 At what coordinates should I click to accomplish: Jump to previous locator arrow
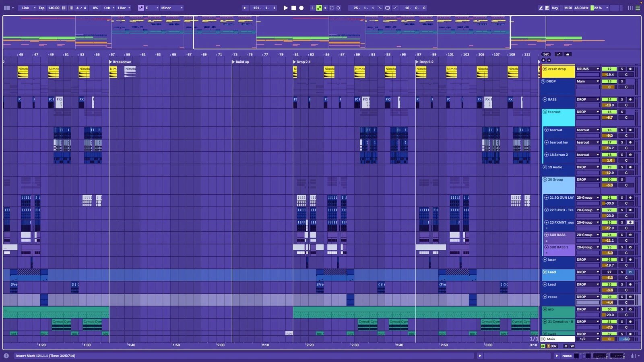[x=543, y=60]
